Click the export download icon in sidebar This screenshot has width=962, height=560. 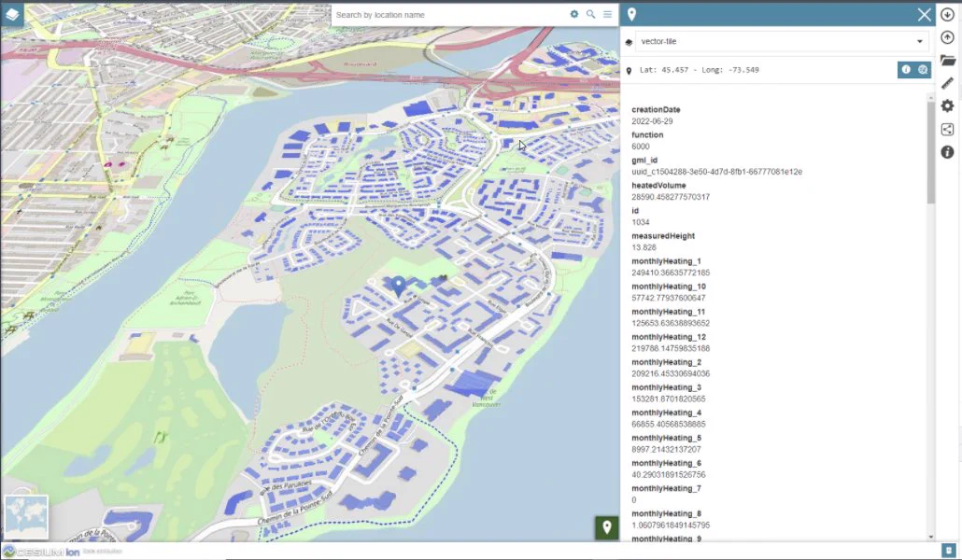point(947,15)
